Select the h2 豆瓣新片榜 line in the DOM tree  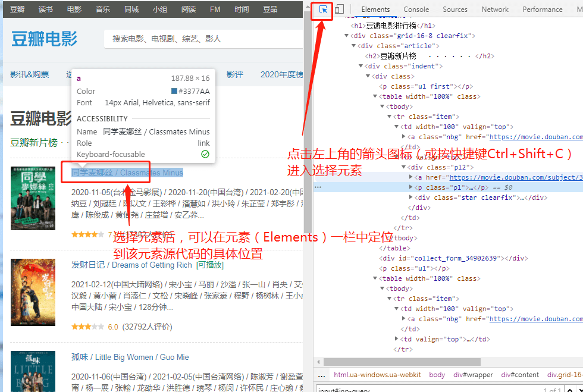click(x=430, y=56)
